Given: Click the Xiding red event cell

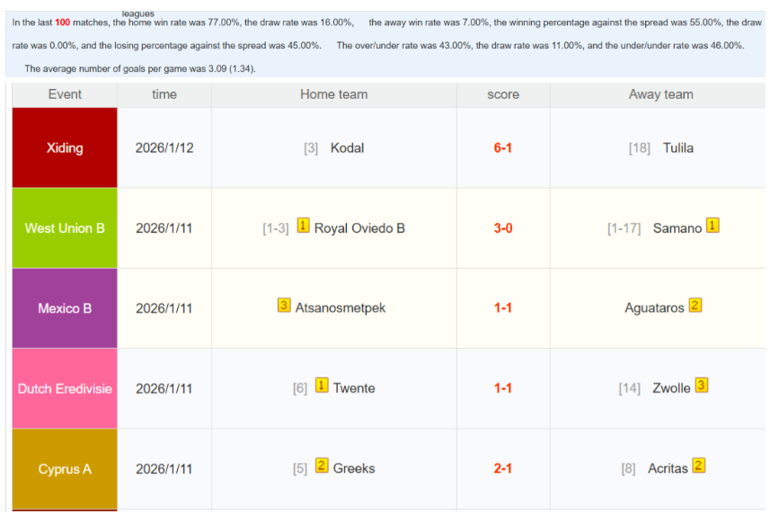Looking at the screenshot, I should (65, 148).
